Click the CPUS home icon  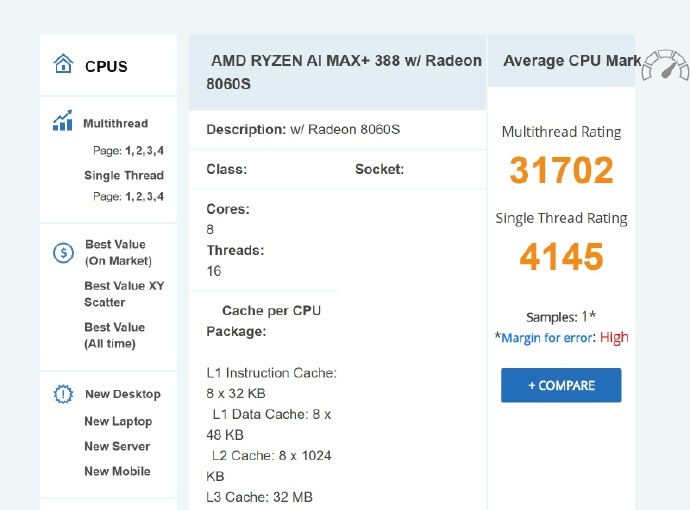63,65
